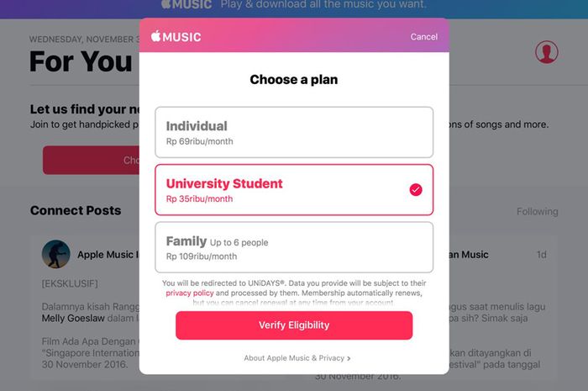Open the Apple Music post avatar thumbnail
This screenshot has width=588, height=391.
click(x=56, y=254)
